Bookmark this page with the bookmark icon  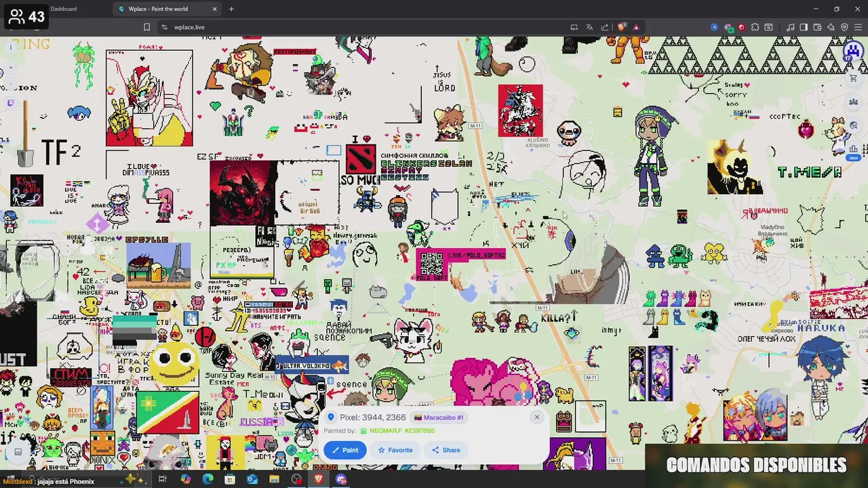pos(146,27)
